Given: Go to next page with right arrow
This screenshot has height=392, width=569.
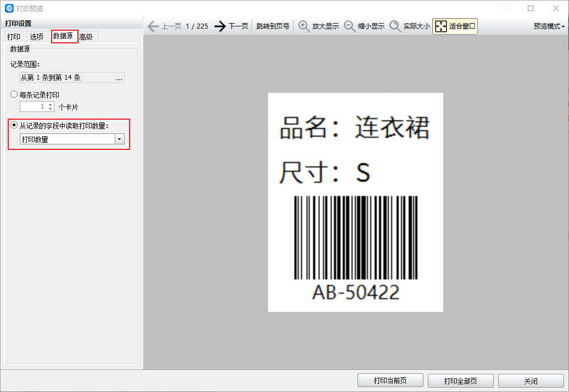Looking at the screenshot, I should coord(220,26).
